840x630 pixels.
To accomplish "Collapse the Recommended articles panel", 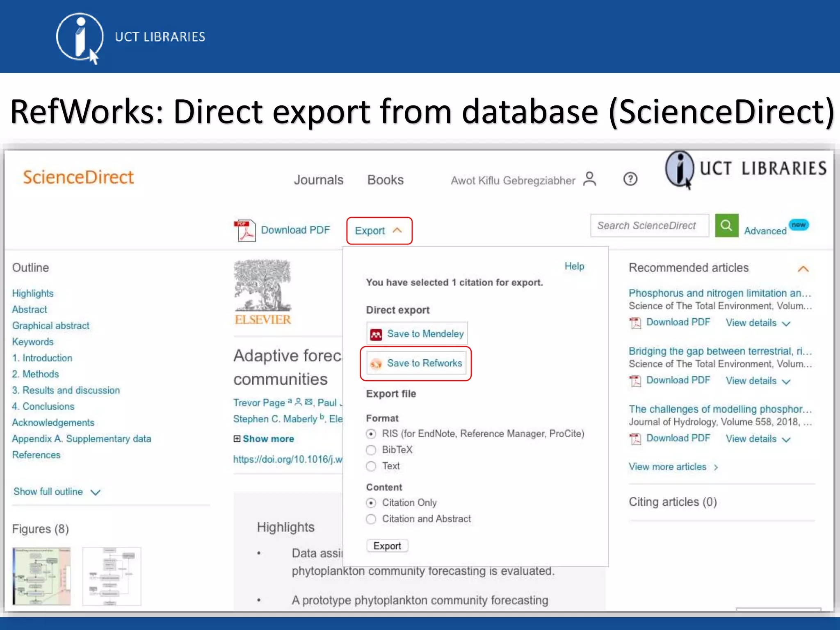I will pos(803,269).
